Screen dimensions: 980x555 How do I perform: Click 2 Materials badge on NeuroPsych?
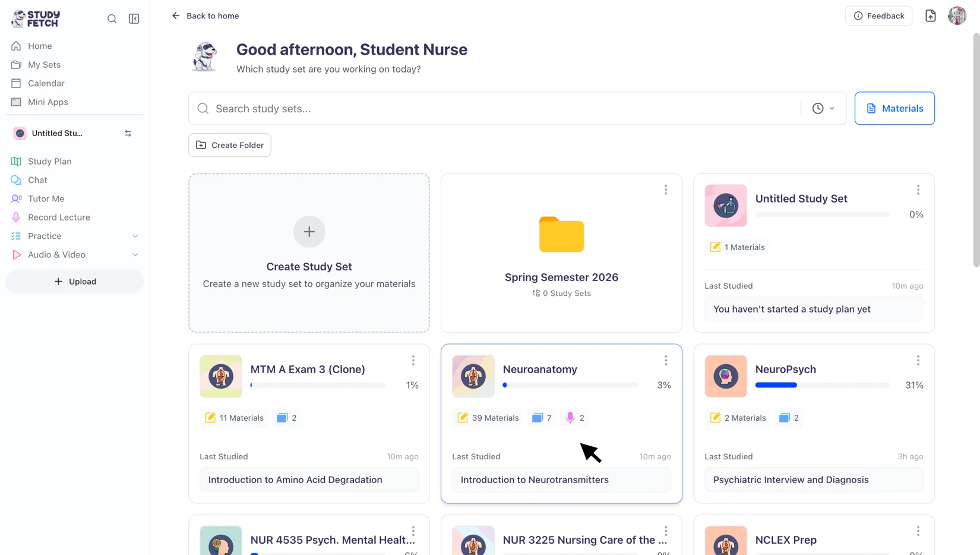click(738, 418)
